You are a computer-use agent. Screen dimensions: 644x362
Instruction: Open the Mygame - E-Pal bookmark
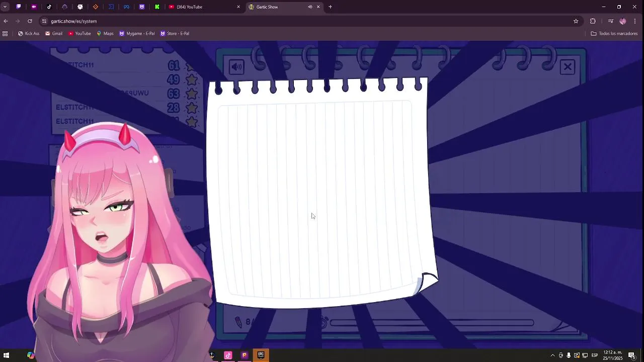tap(137, 34)
